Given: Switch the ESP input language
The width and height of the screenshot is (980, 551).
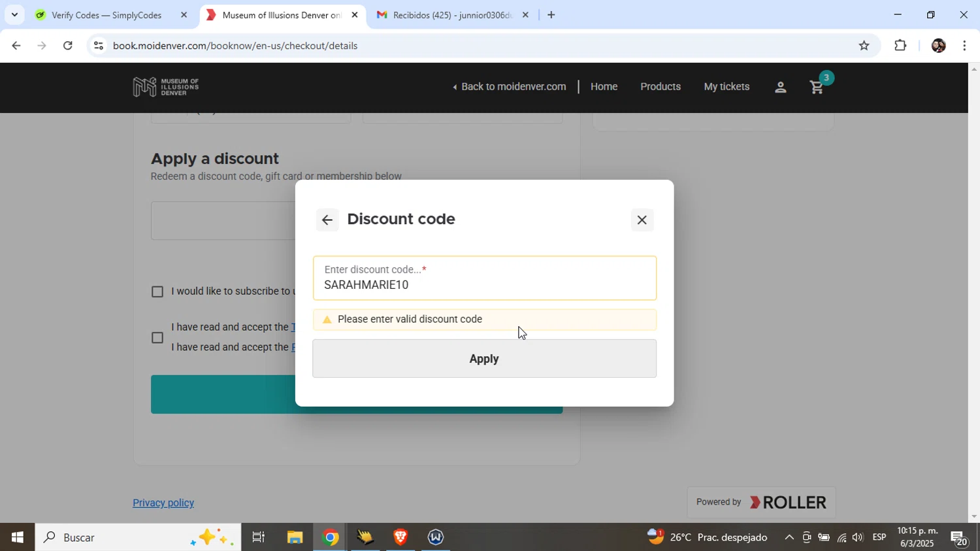Looking at the screenshot, I should [x=879, y=537].
